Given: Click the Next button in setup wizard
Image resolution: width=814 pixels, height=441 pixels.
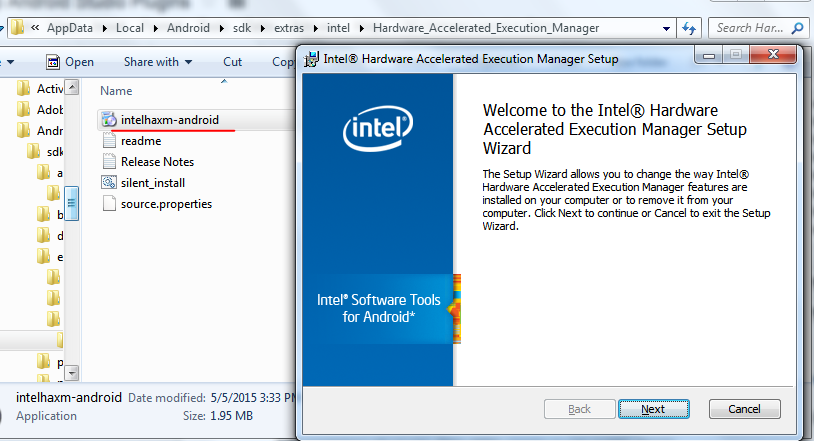Looking at the screenshot, I should pyautogui.click(x=654, y=409).
